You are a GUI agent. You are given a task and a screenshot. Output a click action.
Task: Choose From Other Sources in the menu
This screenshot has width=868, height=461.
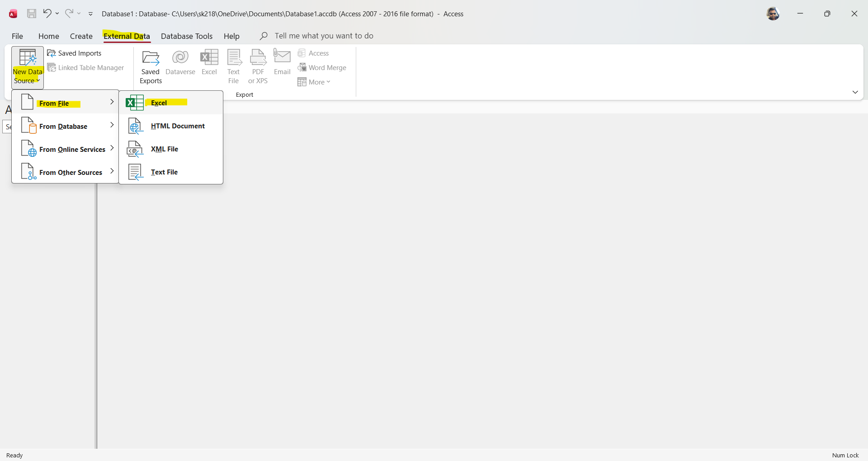pos(66,172)
